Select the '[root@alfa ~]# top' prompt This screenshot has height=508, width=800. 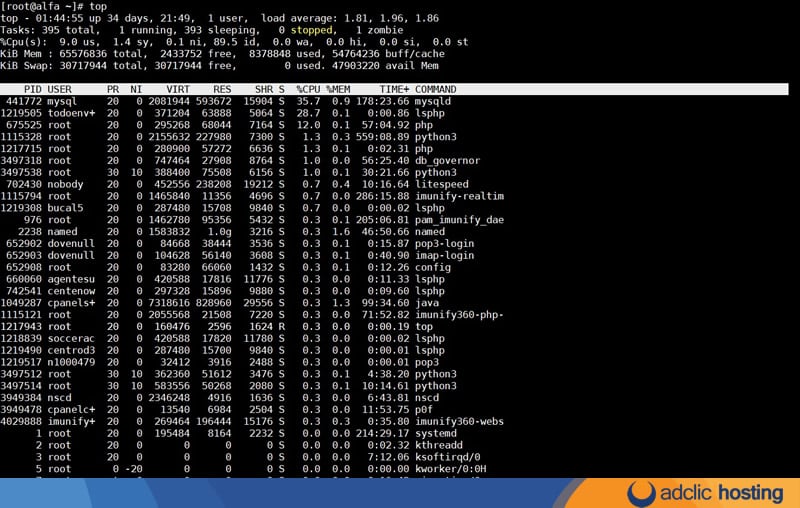pos(54,6)
